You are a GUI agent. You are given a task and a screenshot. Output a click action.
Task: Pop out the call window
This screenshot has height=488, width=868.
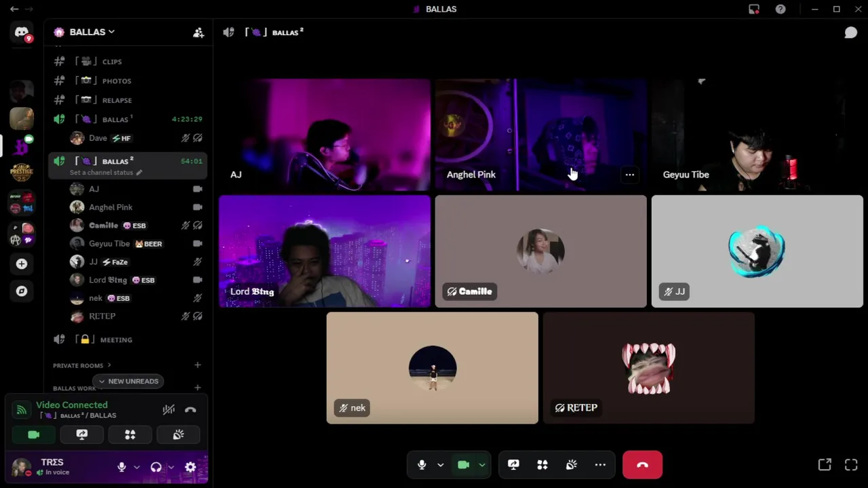[825, 464]
